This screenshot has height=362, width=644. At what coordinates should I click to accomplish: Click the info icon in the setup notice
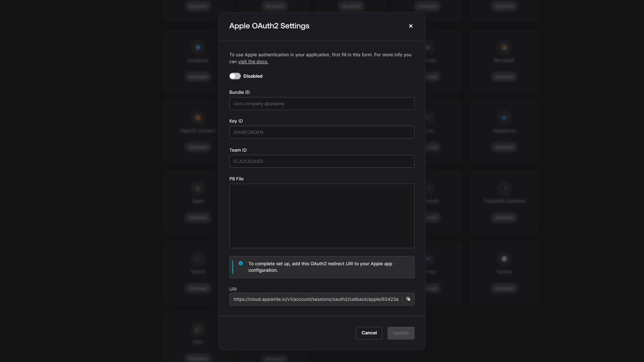pos(240,263)
